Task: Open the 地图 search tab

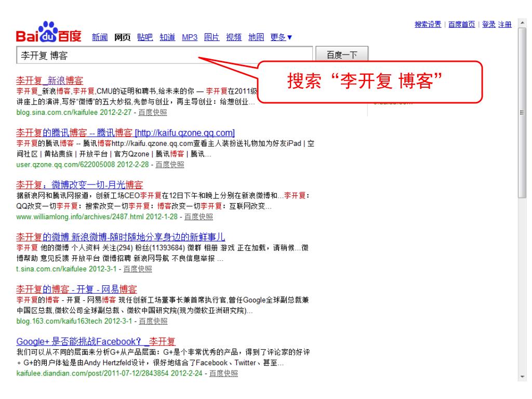Action: (256, 37)
